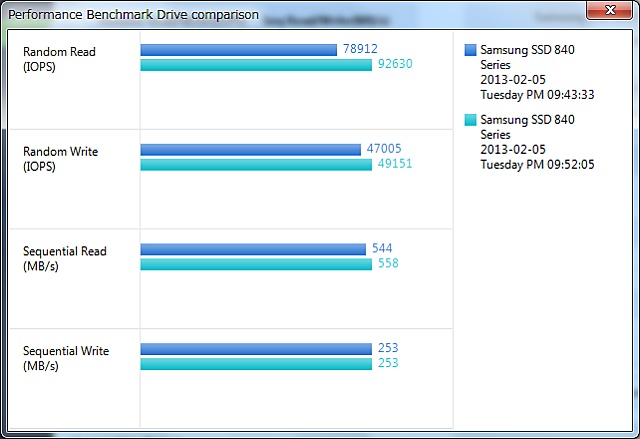The width and height of the screenshot is (640, 439).
Task: Click the Tuesday PM 09:52:05 timestamp
Action: coord(537,165)
